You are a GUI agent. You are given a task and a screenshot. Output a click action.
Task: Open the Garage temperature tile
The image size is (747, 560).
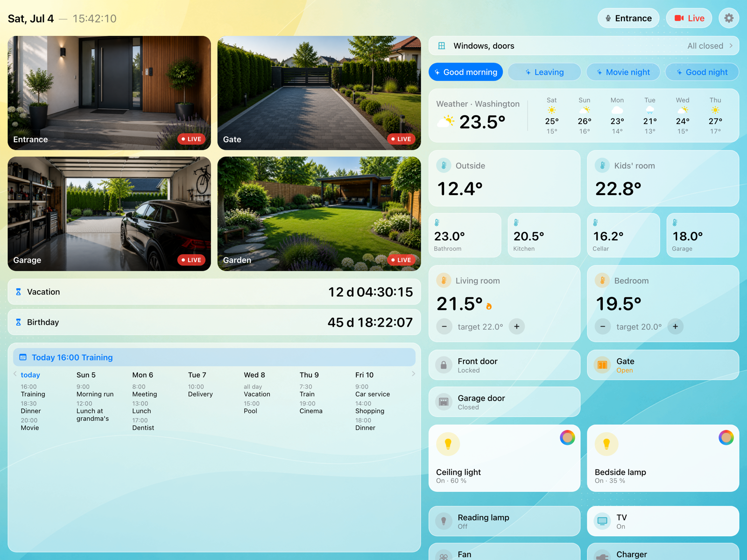click(703, 235)
